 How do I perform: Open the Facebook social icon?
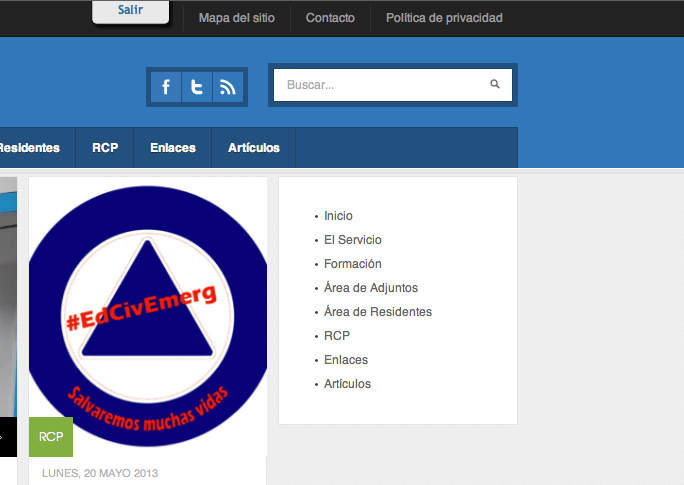pos(166,87)
